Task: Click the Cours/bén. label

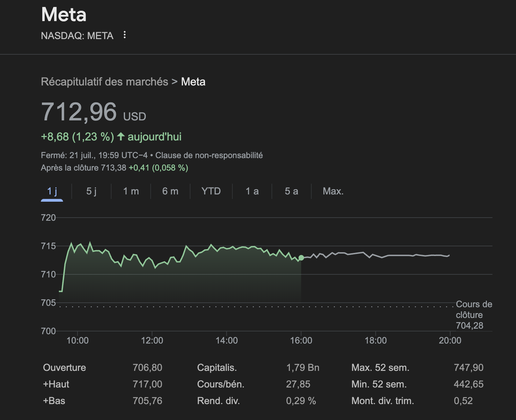Action: pos(221,384)
